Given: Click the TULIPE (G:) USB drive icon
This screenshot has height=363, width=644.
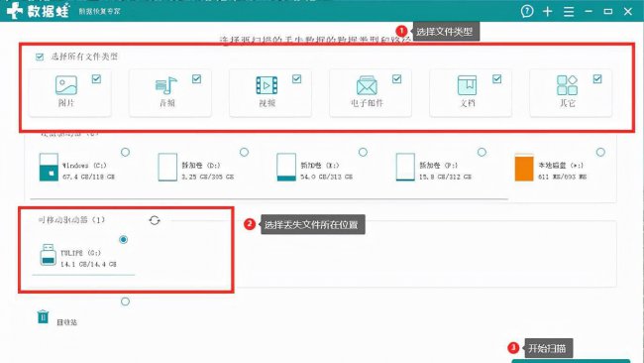Looking at the screenshot, I should point(49,255).
